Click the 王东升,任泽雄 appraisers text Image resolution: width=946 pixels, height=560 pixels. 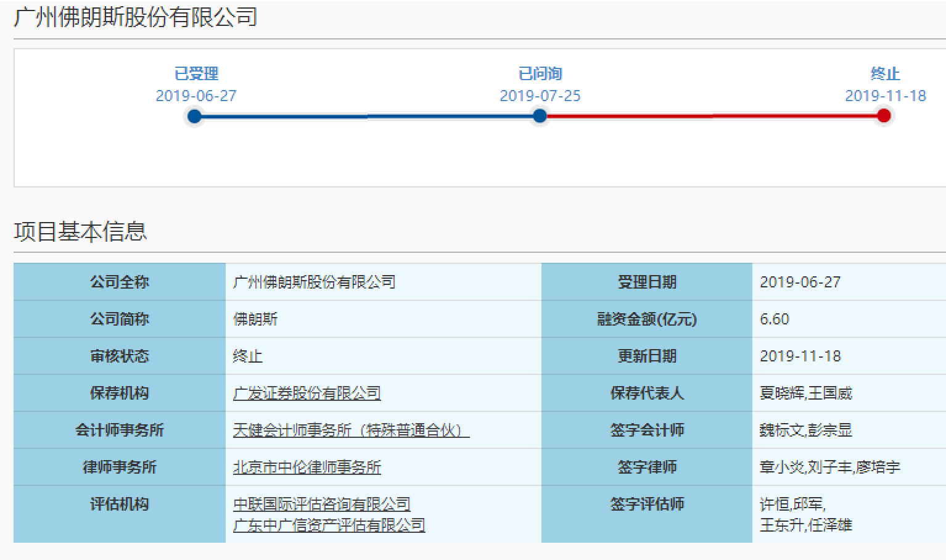pos(806,525)
